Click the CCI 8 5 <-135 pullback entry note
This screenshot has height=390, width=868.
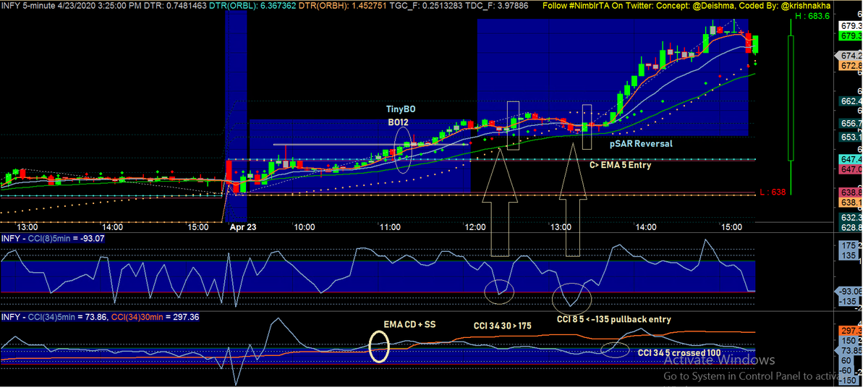click(x=613, y=319)
